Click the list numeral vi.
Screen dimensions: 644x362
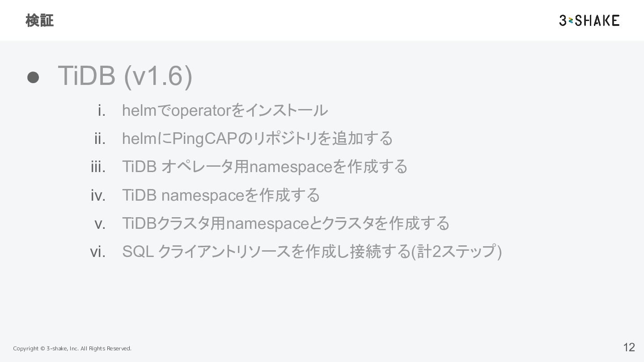tap(98, 252)
